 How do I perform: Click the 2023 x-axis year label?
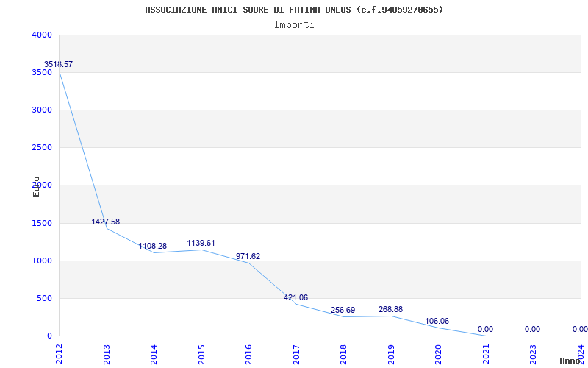[534, 354]
